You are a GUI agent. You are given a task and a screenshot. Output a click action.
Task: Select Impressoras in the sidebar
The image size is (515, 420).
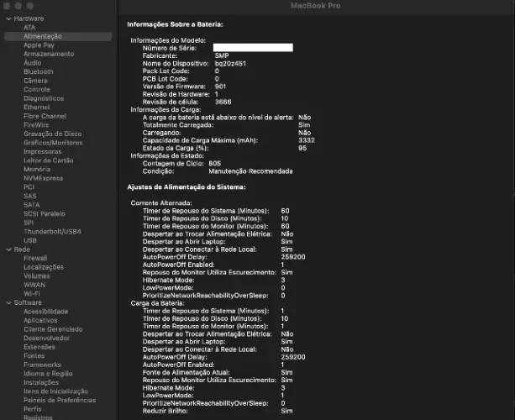(x=42, y=152)
